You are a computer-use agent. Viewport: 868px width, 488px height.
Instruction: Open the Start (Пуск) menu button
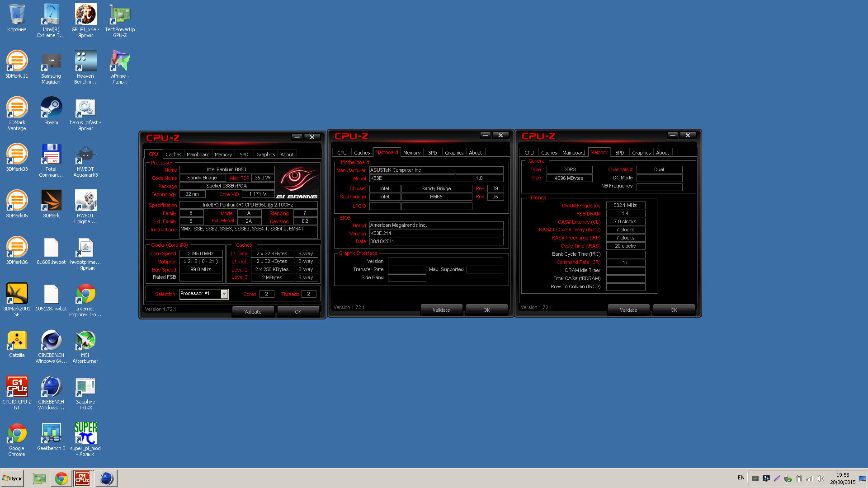(13, 479)
